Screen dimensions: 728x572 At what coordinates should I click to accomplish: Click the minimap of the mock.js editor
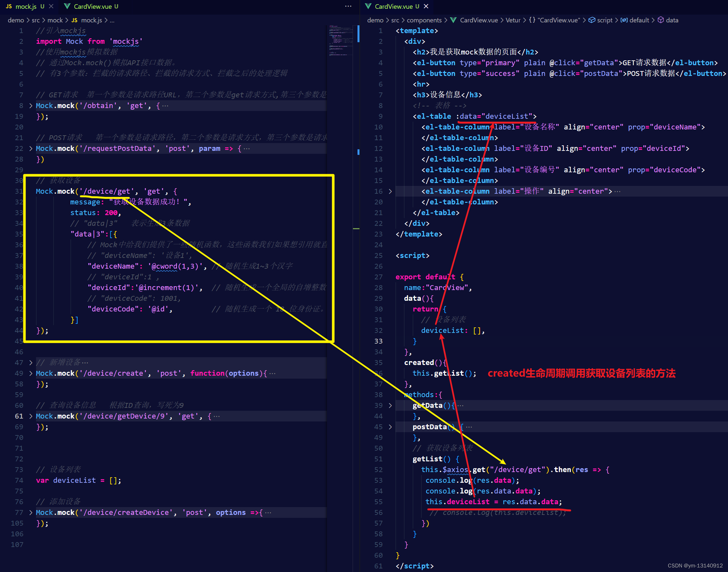pyautogui.click(x=341, y=40)
